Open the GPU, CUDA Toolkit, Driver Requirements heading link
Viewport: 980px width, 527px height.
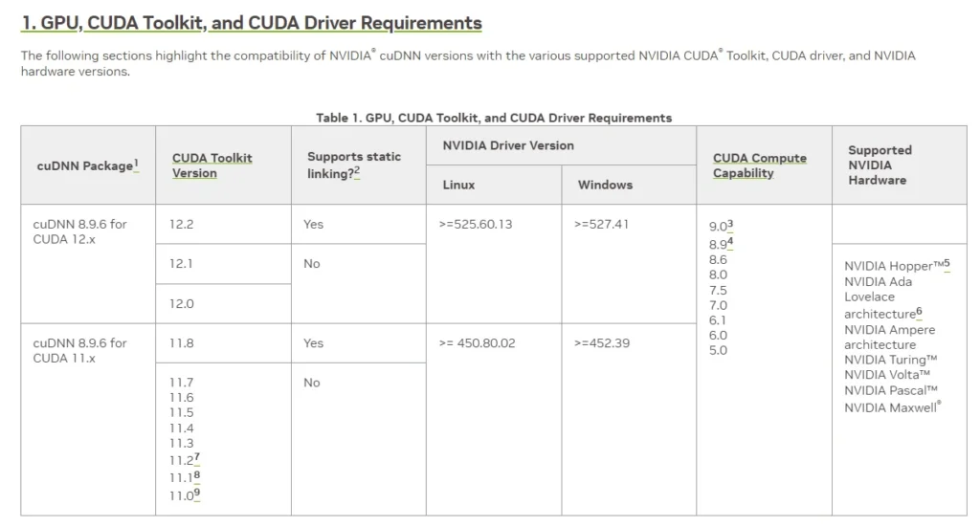tap(251, 22)
